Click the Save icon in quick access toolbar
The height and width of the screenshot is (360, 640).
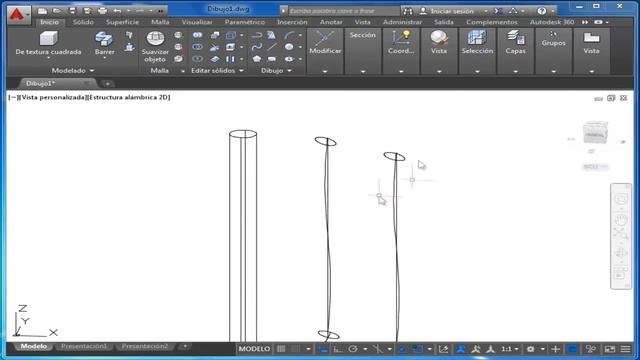[72, 11]
